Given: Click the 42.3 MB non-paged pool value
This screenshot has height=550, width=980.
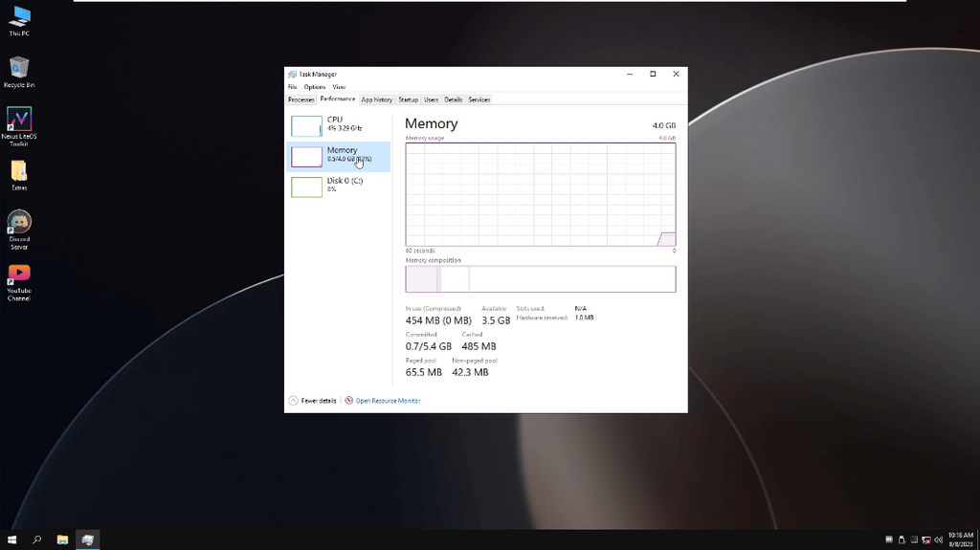Looking at the screenshot, I should pyautogui.click(x=470, y=372).
